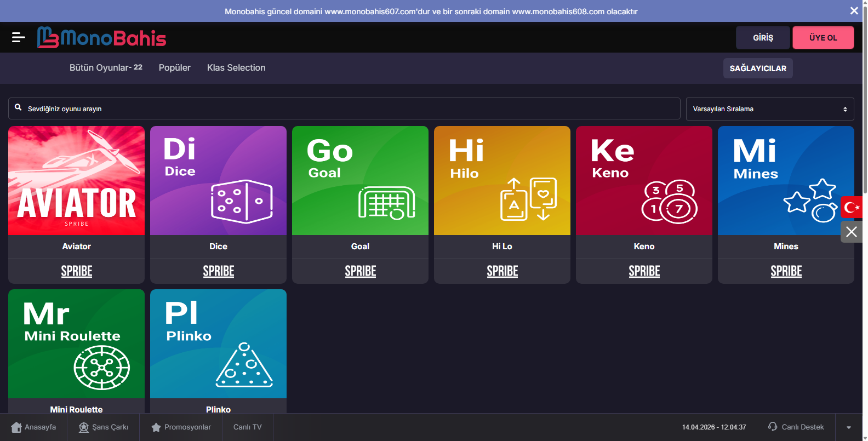Click the Mines game title

(x=786, y=247)
